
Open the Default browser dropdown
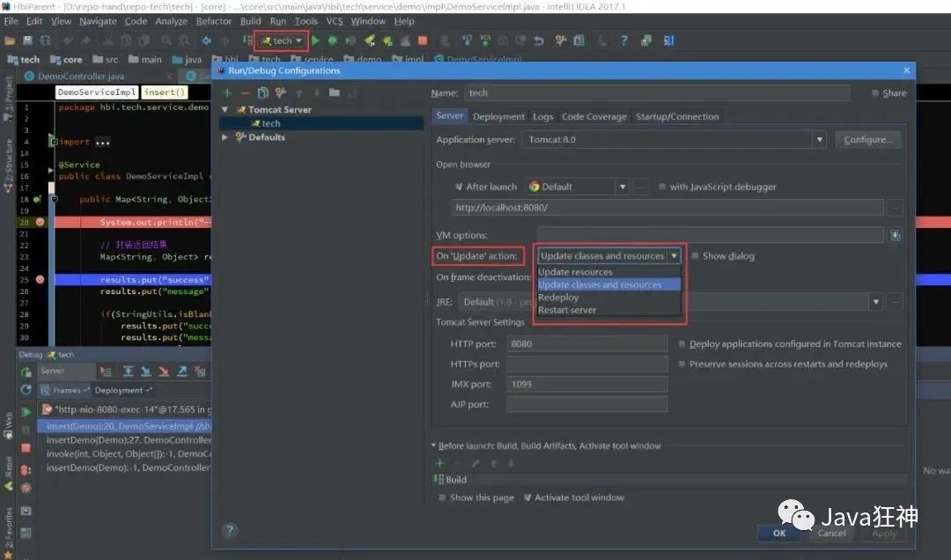pos(623,187)
